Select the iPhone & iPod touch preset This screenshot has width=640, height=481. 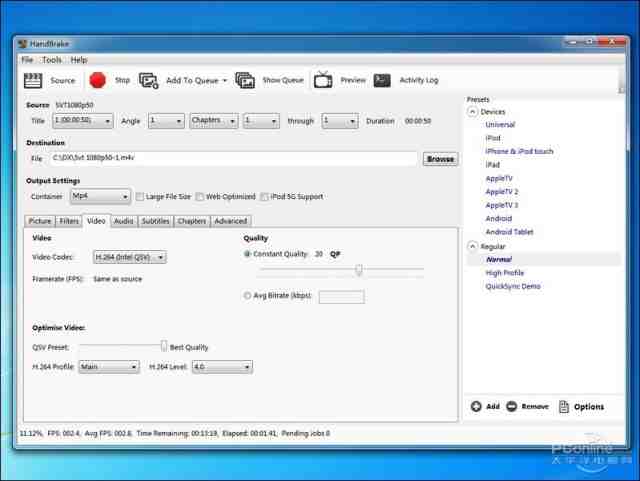[519, 151]
